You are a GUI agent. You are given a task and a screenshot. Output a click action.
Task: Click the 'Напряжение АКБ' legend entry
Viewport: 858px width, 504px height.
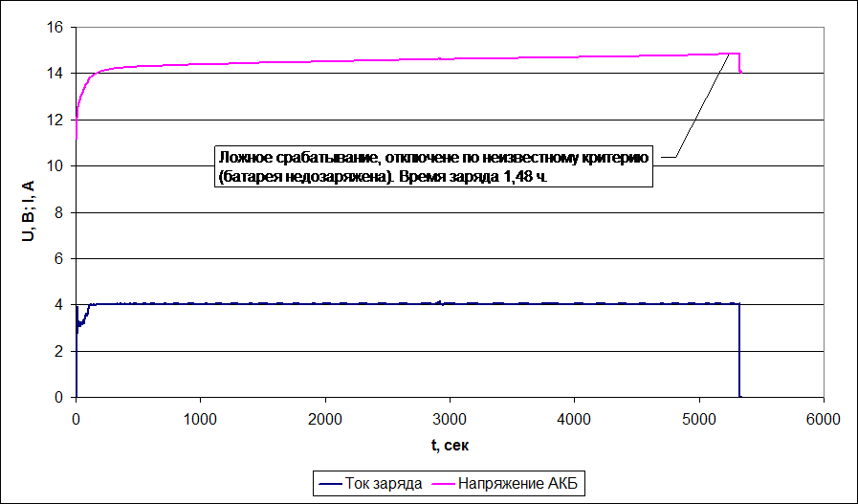coord(517,484)
